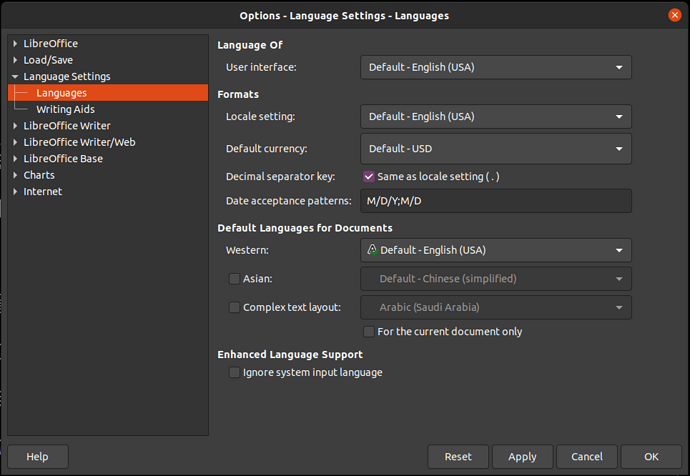
Task: Open the Locale setting dropdown
Action: (x=496, y=117)
